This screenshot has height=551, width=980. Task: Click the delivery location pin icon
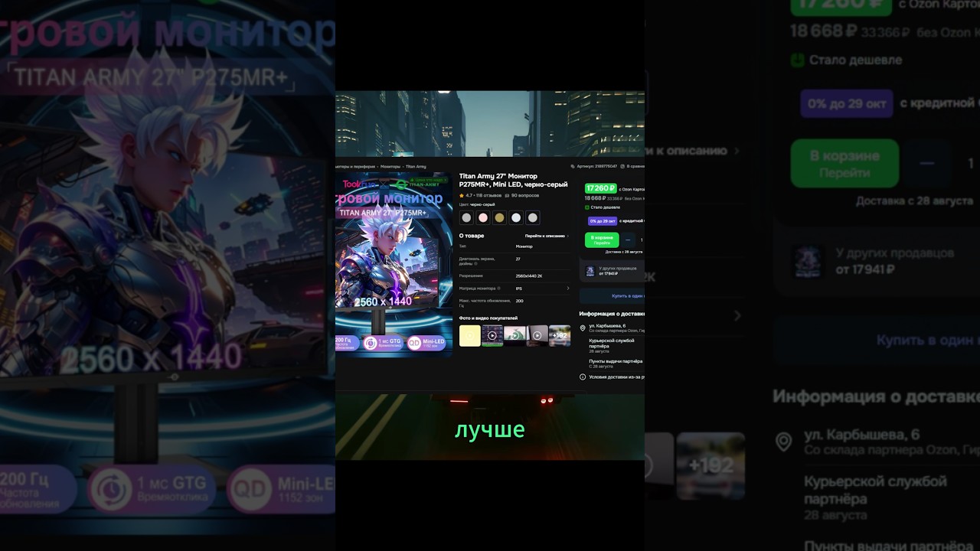coord(583,328)
